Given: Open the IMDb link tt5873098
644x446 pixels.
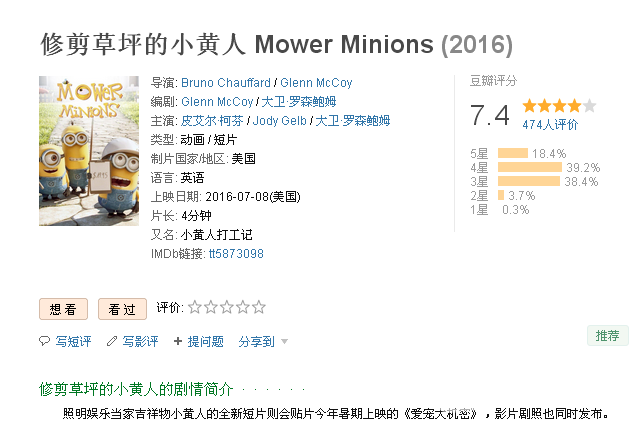Looking at the screenshot, I should point(236,254).
